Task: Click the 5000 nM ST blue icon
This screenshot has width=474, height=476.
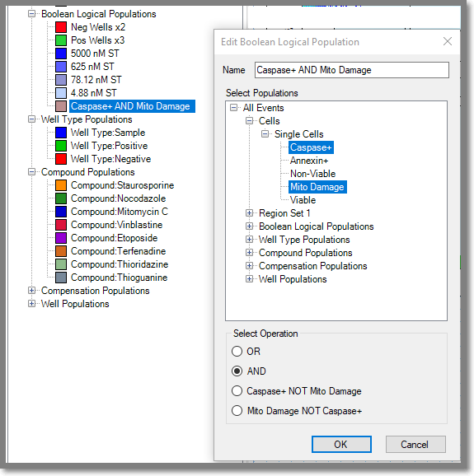Action: pyautogui.click(x=61, y=54)
